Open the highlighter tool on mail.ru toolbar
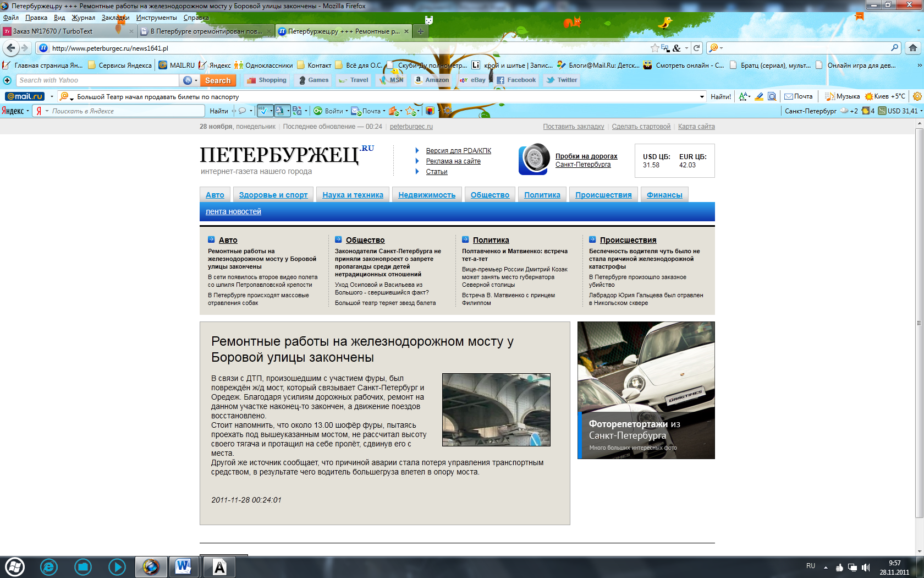This screenshot has height=578, width=924. [759, 96]
